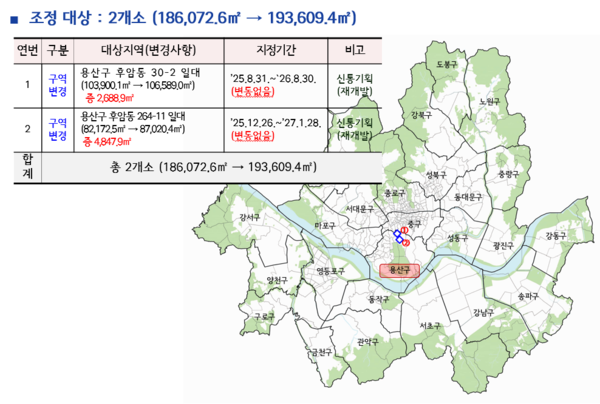Click '(변동없음)' in the row 2 period cell
This screenshot has height=404, width=600.
[x=253, y=135]
